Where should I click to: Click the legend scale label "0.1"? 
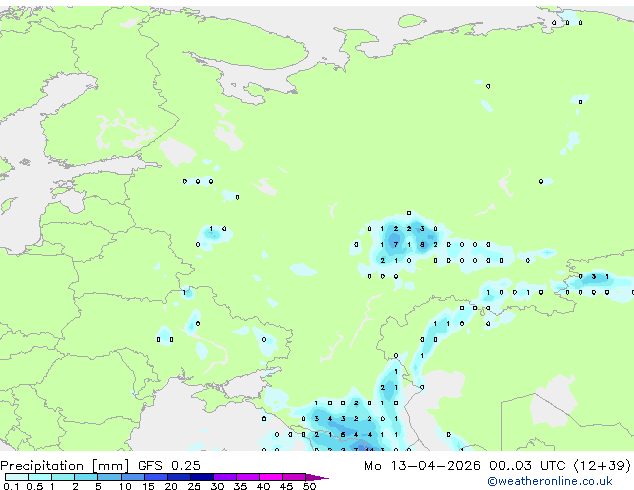(x=11, y=486)
